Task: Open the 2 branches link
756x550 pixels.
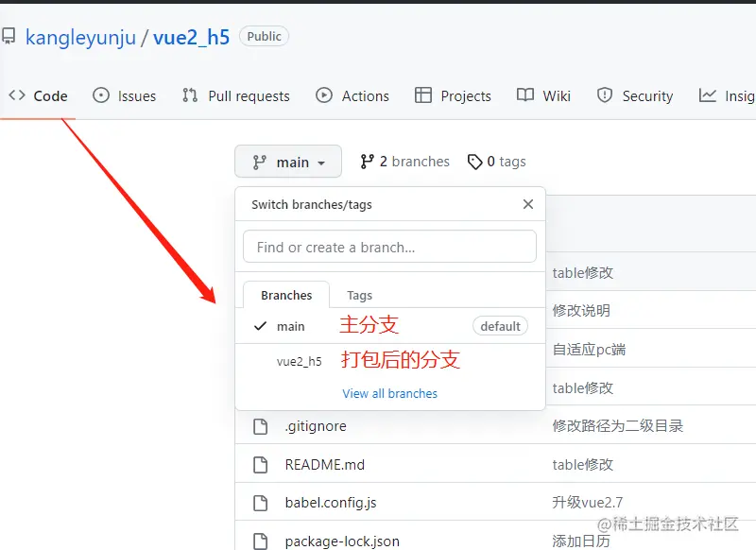Action: point(404,162)
